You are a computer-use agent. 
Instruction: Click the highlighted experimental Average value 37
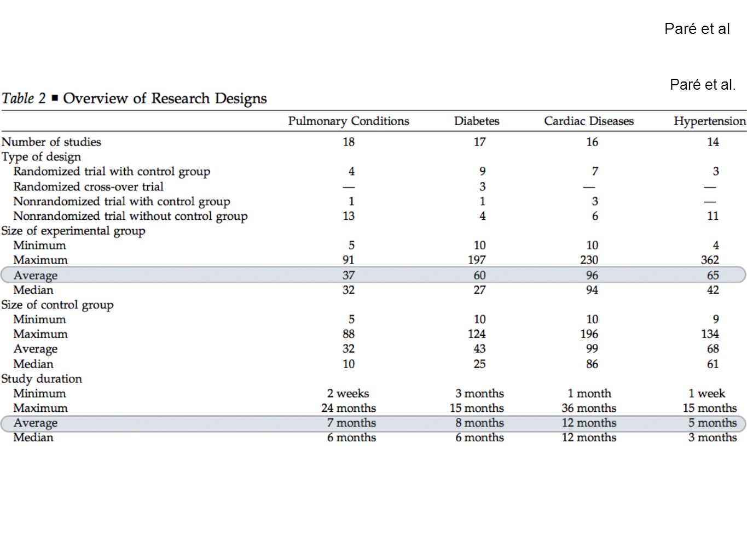coord(349,275)
